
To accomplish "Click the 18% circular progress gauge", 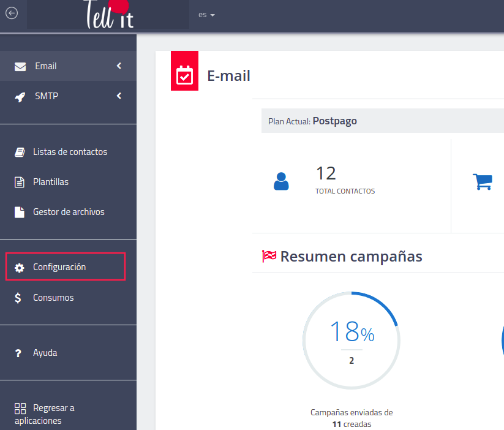I will (352, 341).
